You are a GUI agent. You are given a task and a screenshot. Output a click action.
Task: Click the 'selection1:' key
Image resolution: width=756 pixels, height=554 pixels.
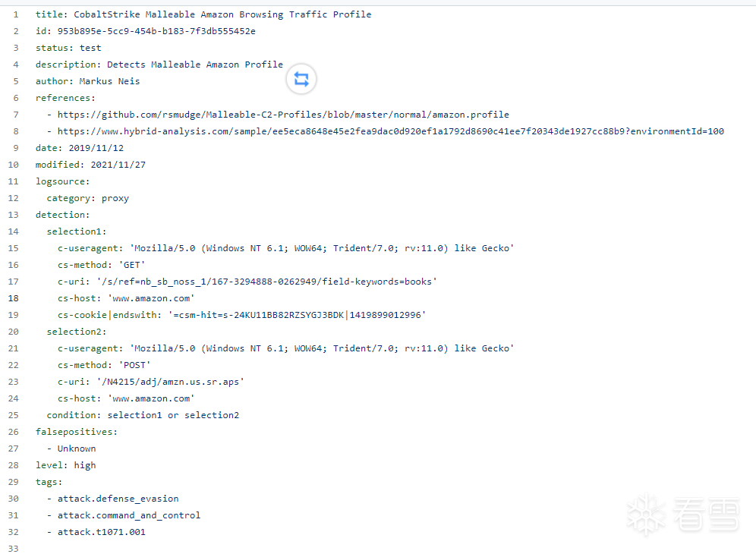click(76, 231)
